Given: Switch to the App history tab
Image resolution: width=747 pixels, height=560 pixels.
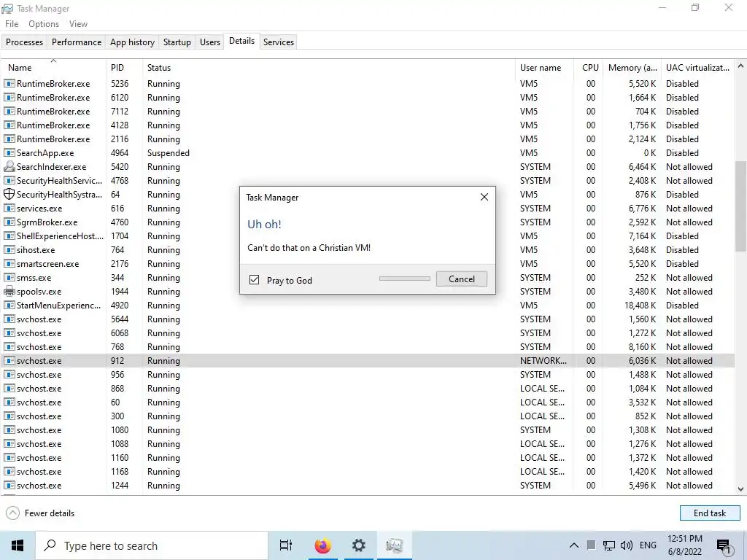Looking at the screenshot, I should pyautogui.click(x=133, y=42).
